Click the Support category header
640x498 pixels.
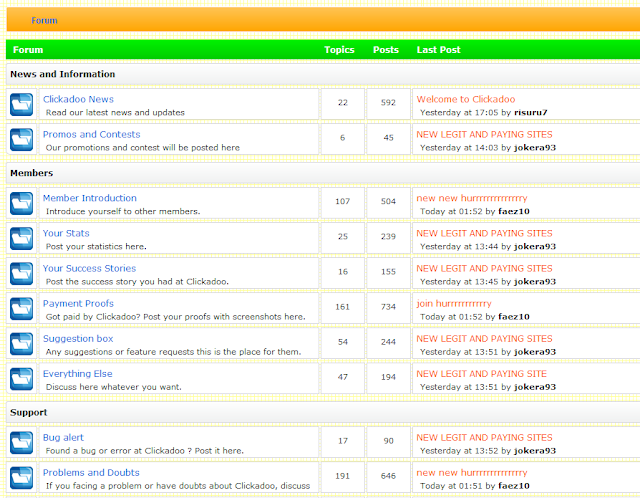click(x=29, y=413)
